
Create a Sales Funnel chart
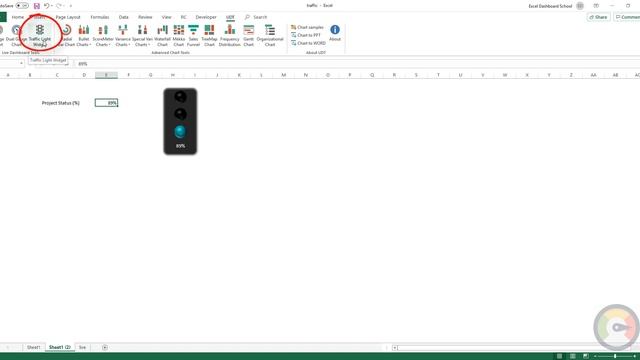coord(193,35)
